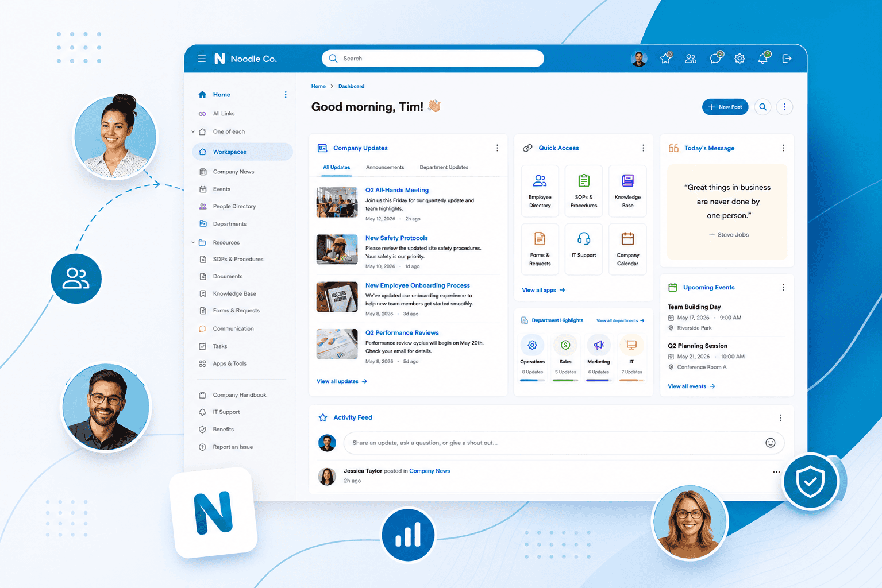Screen dimensions: 882x588
Task: Open the notifications bell icon
Action: tap(763, 59)
